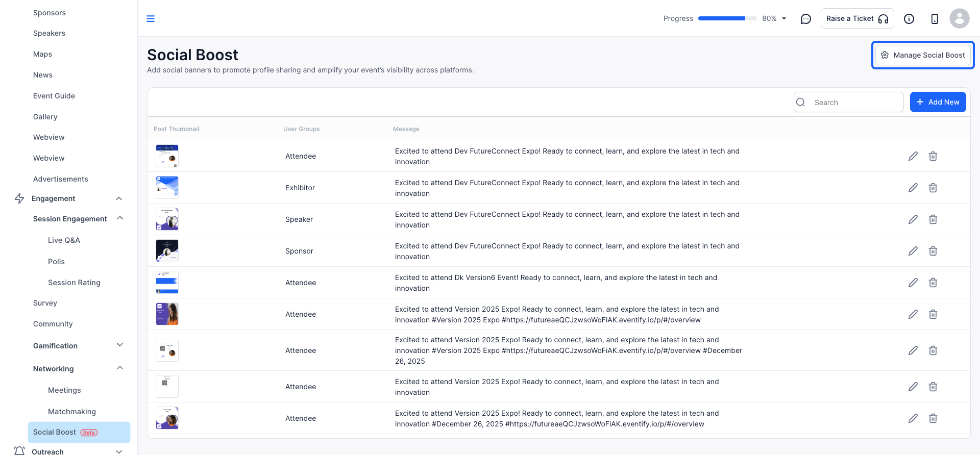Open the chat bubble icon in header
The image size is (980, 455).
pyautogui.click(x=806, y=19)
